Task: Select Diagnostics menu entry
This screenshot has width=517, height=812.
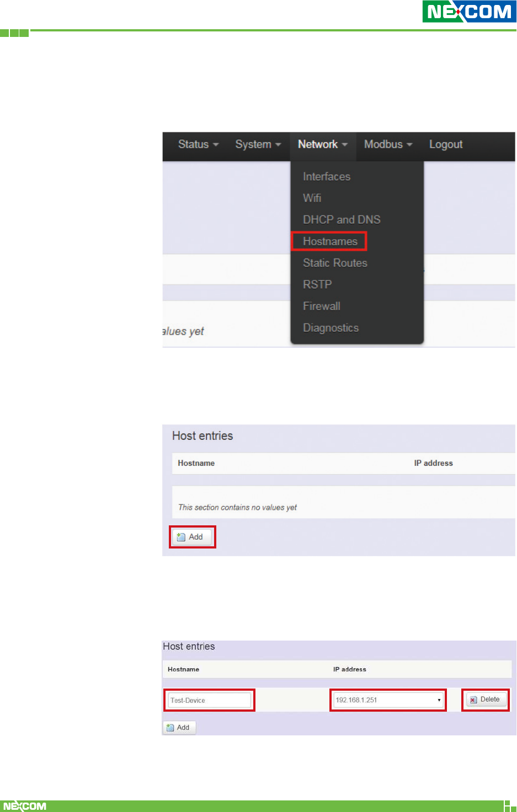Action: pos(331,328)
